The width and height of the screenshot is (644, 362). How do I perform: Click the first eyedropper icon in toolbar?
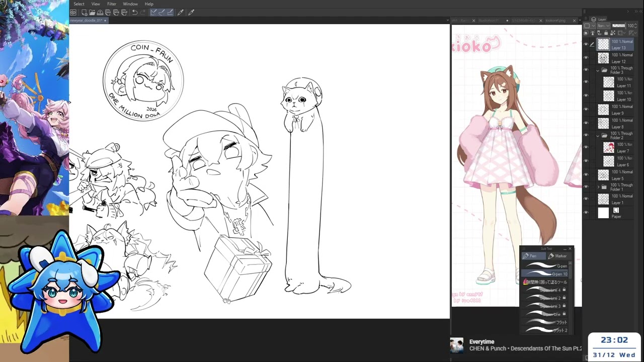(x=181, y=12)
